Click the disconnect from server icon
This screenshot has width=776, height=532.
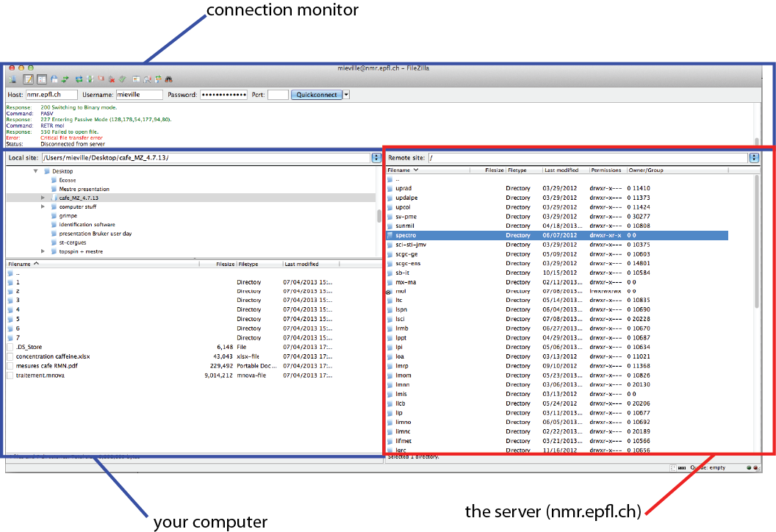click(x=112, y=79)
